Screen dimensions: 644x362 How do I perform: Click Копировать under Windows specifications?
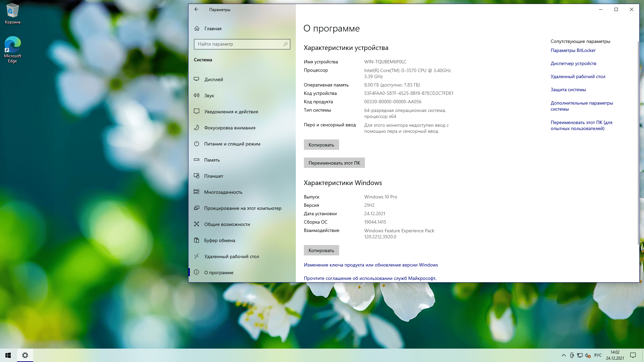coord(321,250)
